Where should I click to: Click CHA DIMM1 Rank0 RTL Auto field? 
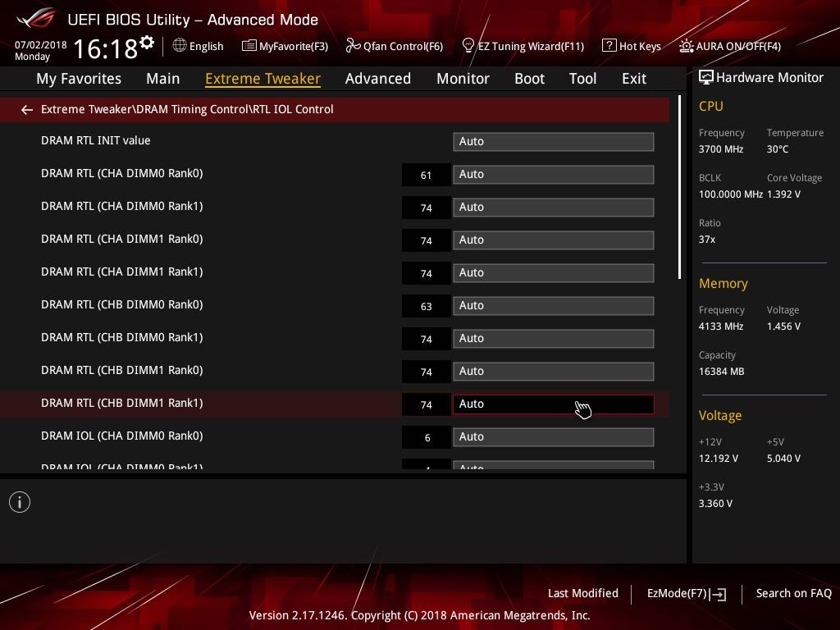pos(554,240)
